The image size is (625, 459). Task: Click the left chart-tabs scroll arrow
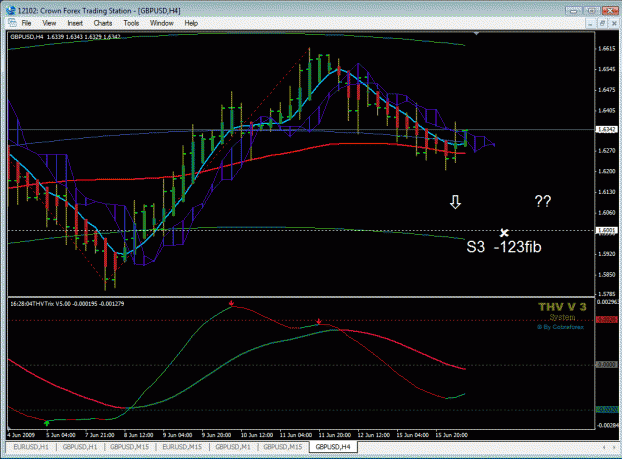[x=604, y=447]
